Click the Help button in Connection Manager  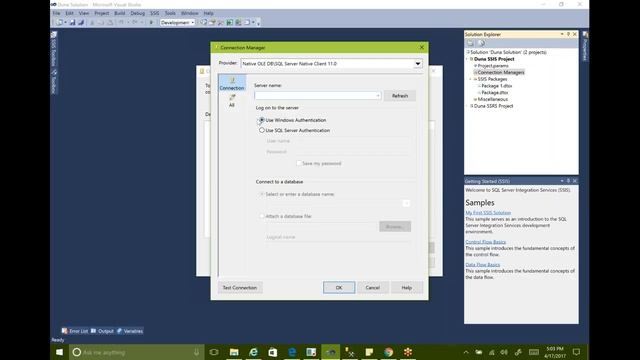tap(407, 287)
